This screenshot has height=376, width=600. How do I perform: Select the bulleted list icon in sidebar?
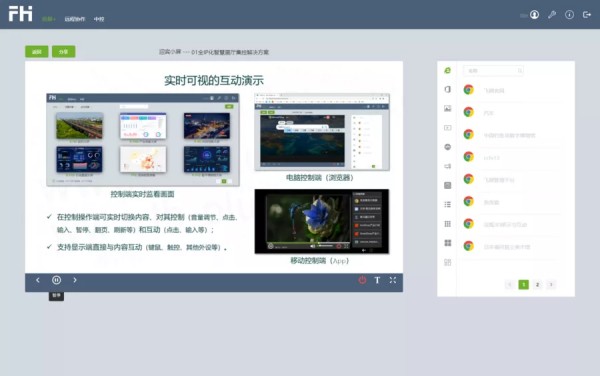point(447,205)
